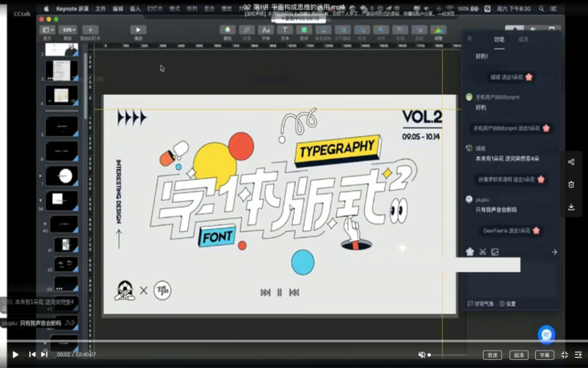Click the blue chat bubble button
The width and height of the screenshot is (588, 368).
coord(546,334)
